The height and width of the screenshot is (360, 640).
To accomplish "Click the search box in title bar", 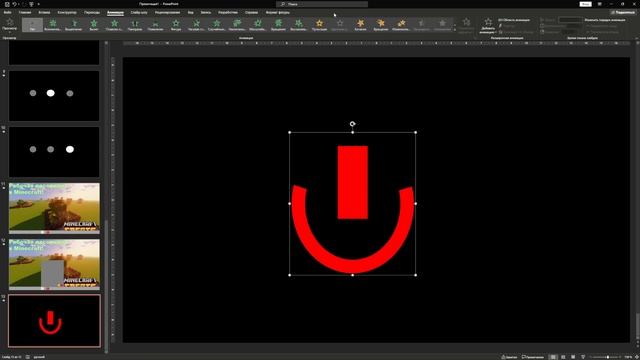I will (322, 4).
